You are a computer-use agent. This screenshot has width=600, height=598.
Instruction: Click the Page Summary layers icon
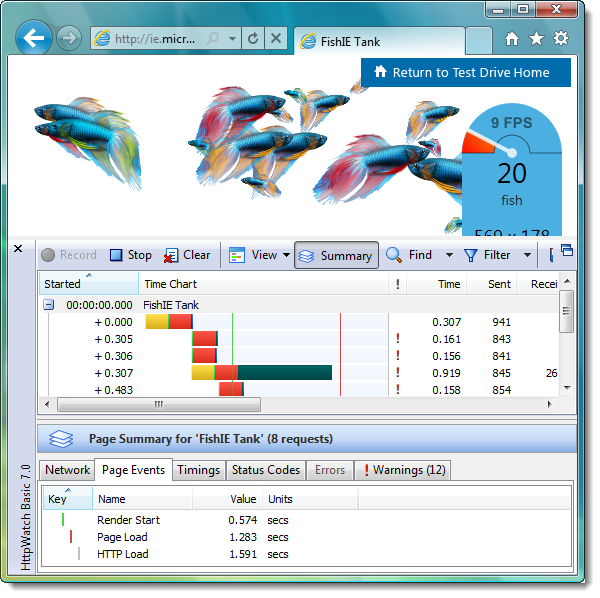(x=61, y=438)
